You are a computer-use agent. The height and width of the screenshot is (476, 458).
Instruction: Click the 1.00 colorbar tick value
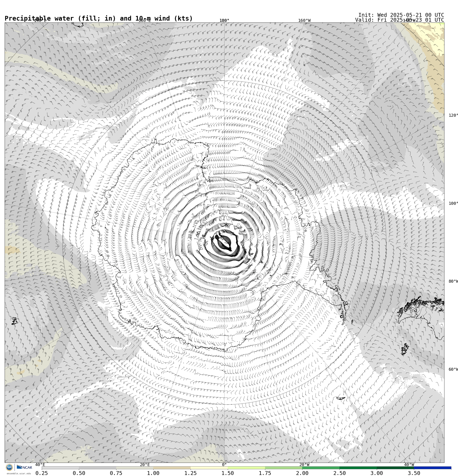pyautogui.click(x=153, y=473)
